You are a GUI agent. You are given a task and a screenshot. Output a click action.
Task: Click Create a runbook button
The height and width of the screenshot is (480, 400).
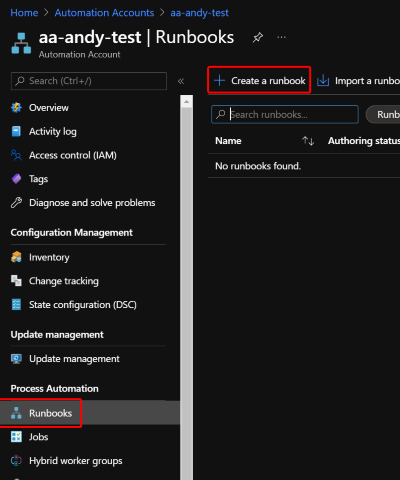(x=259, y=81)
